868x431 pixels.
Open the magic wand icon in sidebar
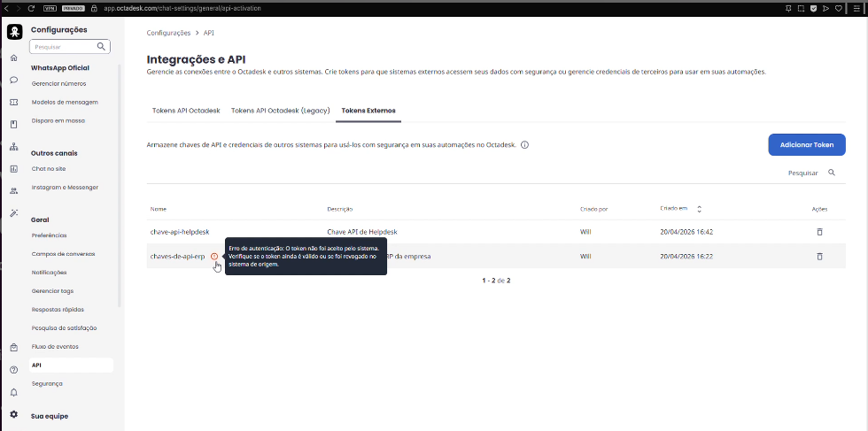coord(14,213)
